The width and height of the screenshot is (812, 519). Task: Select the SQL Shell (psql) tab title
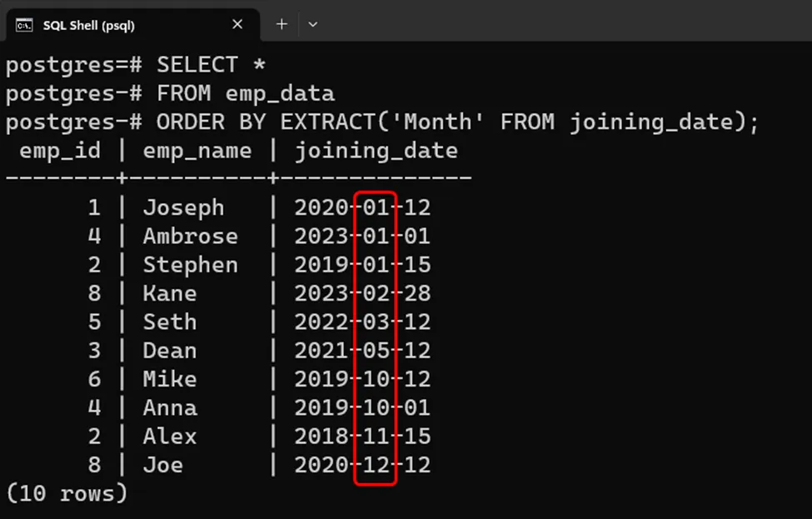(x=88, y=25)
